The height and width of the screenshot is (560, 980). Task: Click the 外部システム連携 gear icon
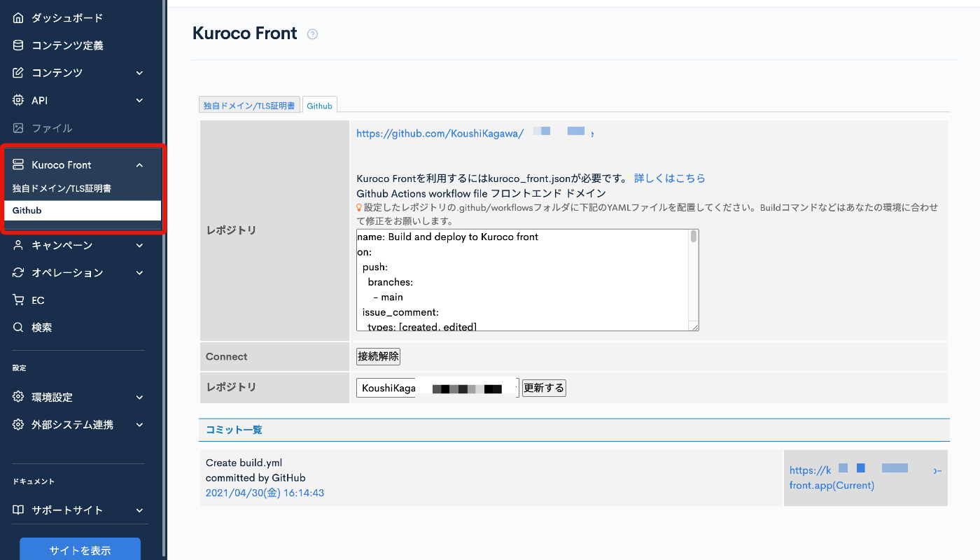coord(18,424)
